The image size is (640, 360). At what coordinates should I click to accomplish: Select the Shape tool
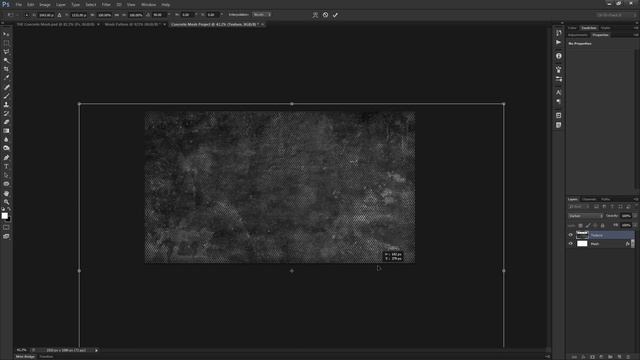pos(6,184)
